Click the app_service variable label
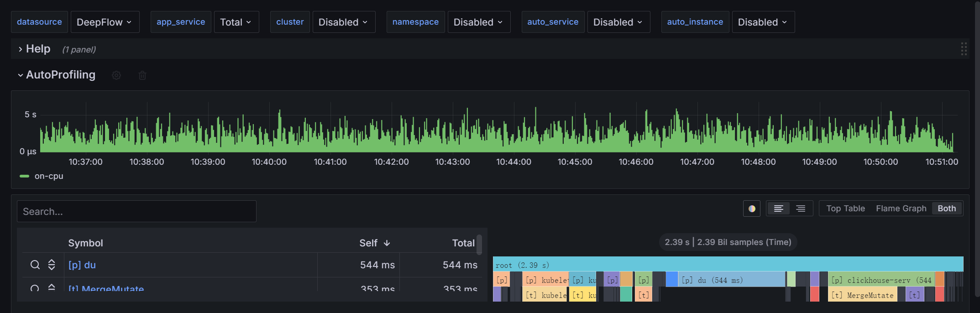Screen dimensions: 980x313 tap(181, 22)
